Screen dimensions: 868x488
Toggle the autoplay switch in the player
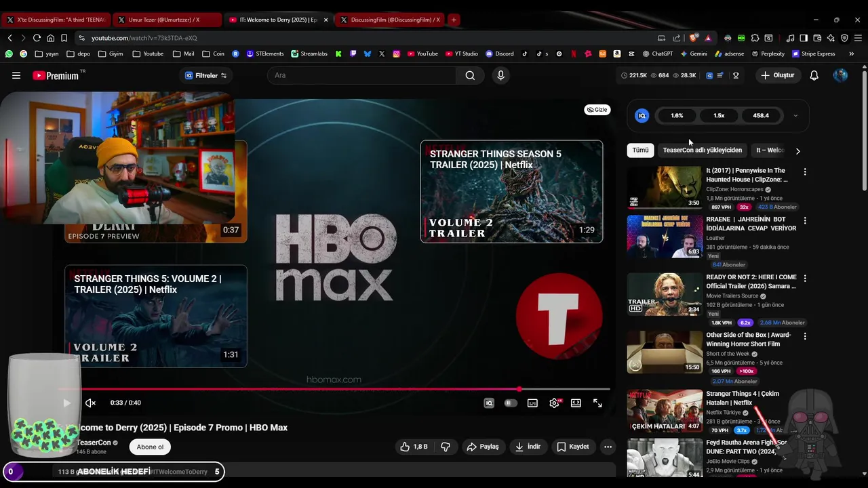[x=511, y=403]
